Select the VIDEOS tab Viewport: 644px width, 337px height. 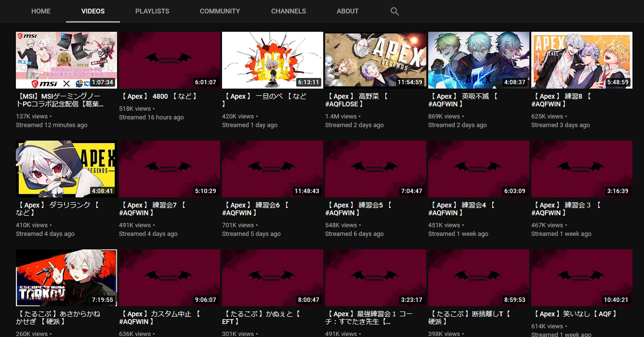93,11
